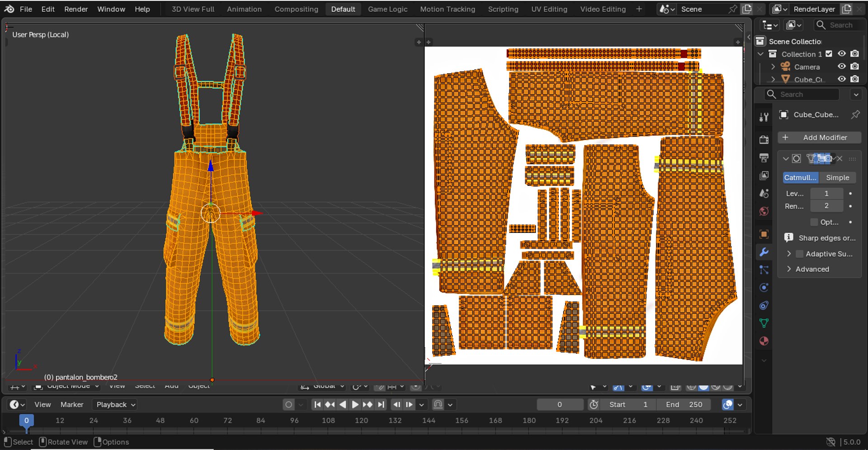Select the Catmull-Clark subdivision type
This screenshot has height=450, width=868.
(x=800, y=178)
